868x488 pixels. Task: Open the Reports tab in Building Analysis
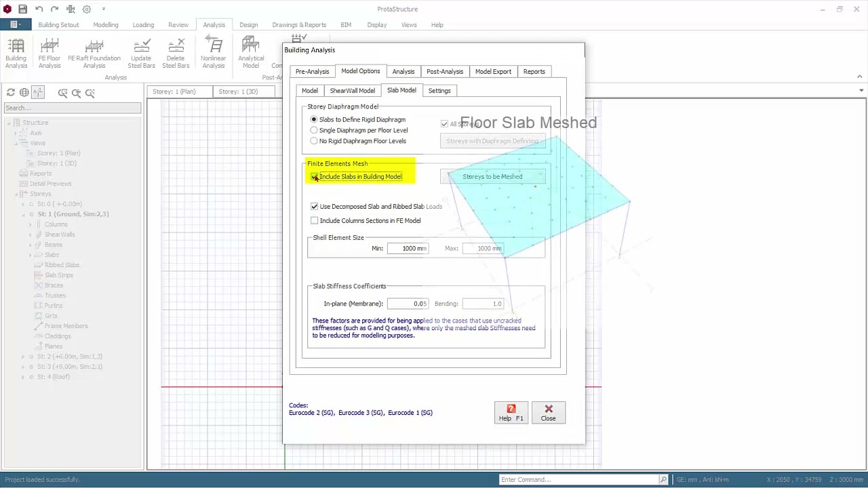pos(534,71)
